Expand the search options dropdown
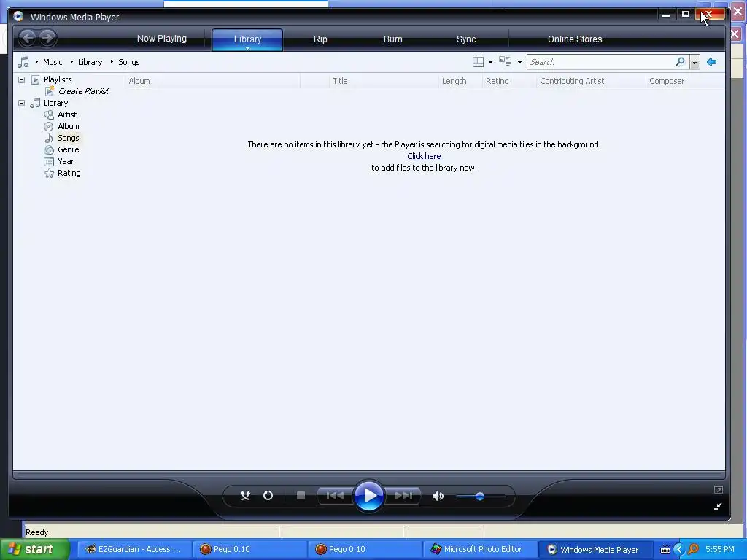 point(694,63)
